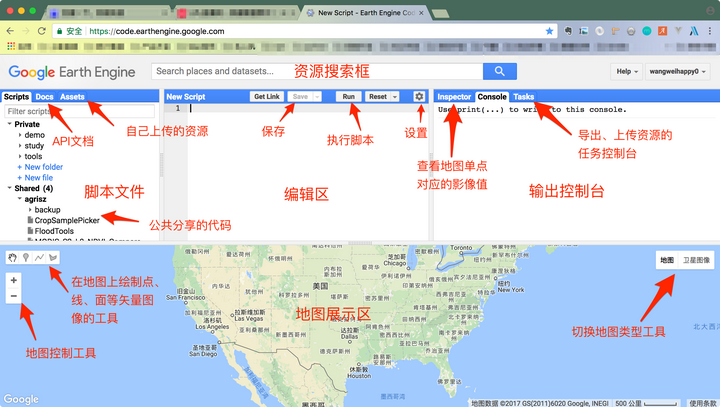Collapse the Private section
The image size is (720, 407).
pyautogui.click(x=9, y=124)
